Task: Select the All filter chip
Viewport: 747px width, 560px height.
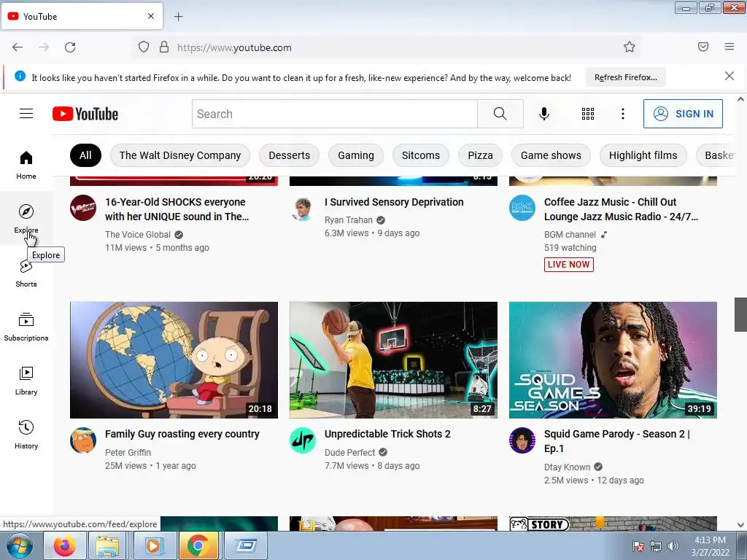Action: [x=85, y=155]
